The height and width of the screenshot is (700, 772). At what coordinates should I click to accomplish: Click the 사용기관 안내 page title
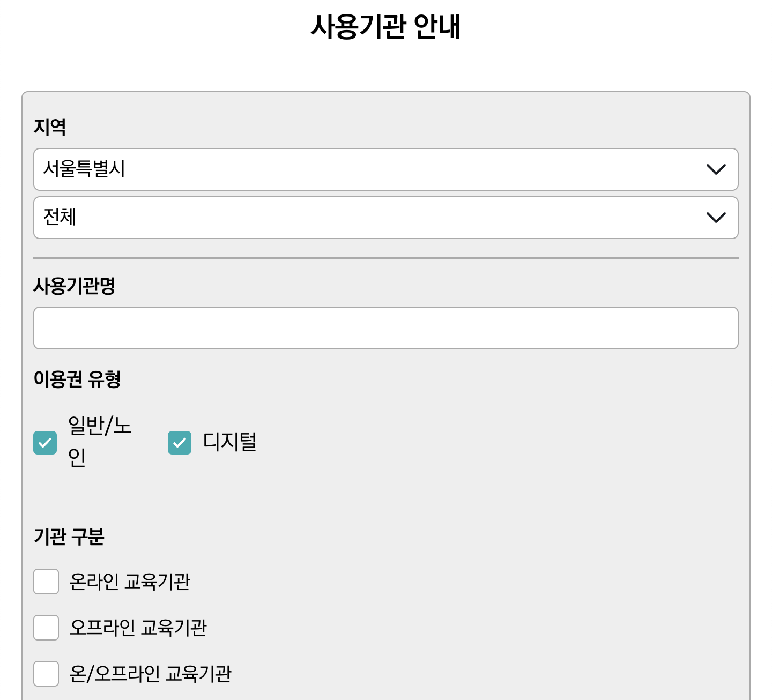pyautogui.click(x=385, y=25)
